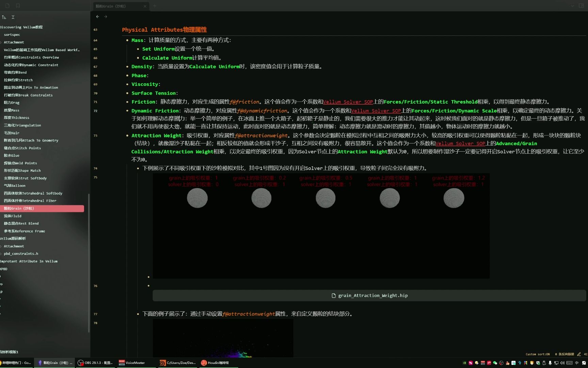Open 气球Balloon note
This screenshot has width=588, height=368.
point(14,186)
